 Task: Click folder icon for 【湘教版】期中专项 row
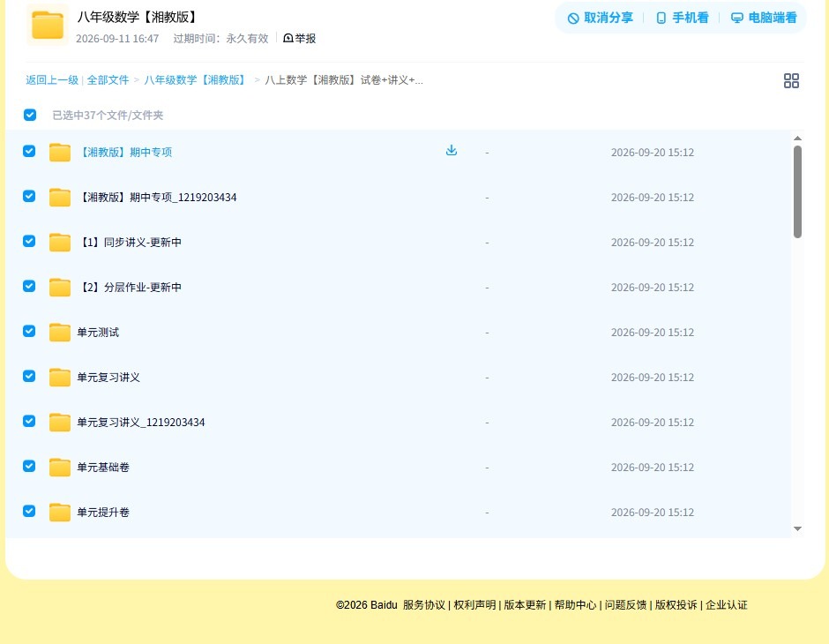(x=60, y=153)
